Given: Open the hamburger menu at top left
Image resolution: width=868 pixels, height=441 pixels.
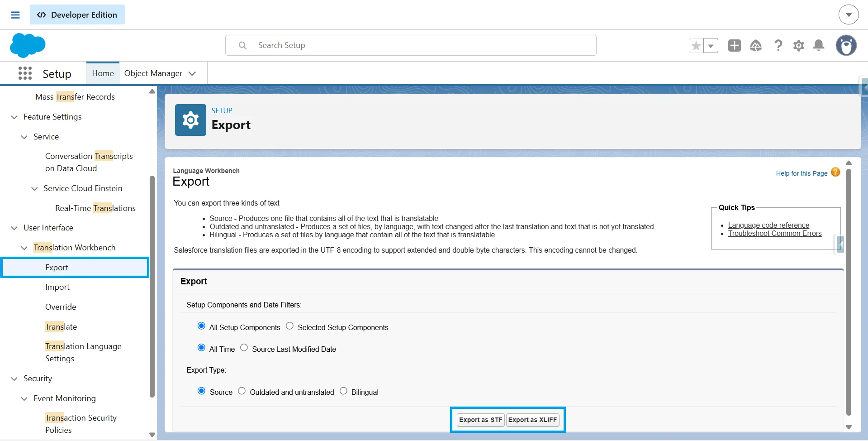Looking at the screenshot, I should tap(15, 15).
